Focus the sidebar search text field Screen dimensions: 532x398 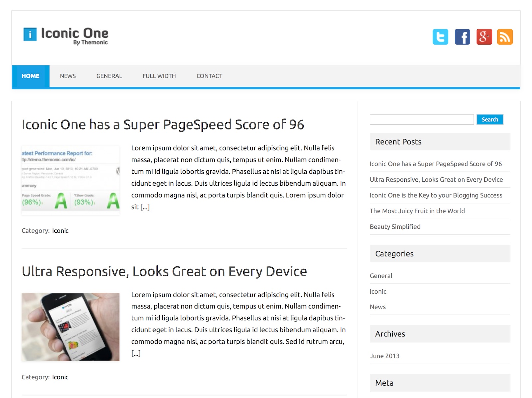[422, 119]
